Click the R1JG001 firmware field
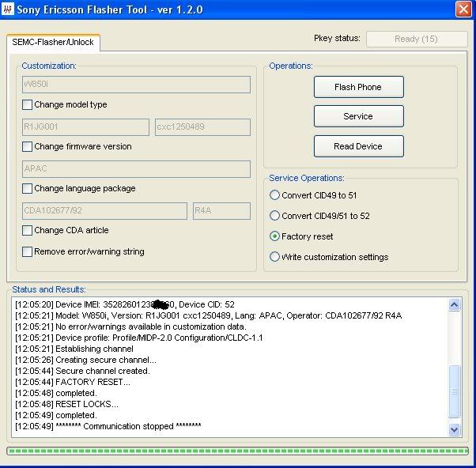 pyautogui.click(x=85, y=126)
